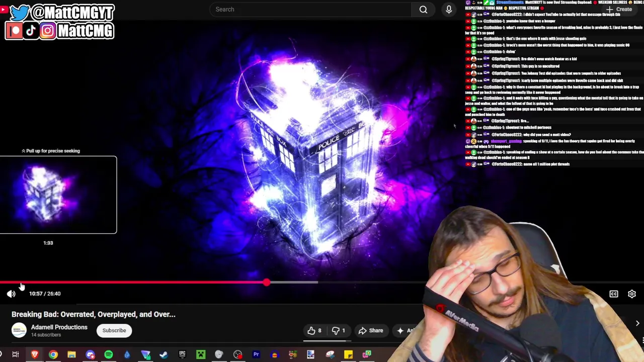Click the next chevron arrow at right
This screenshot has height=362, width=644.
[637, 324]
